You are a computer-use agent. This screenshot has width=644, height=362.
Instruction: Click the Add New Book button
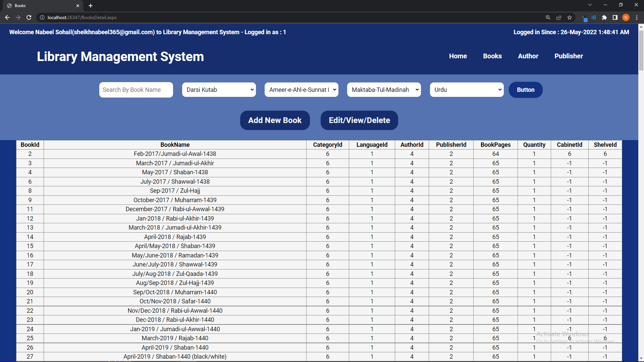pos(275,120)
